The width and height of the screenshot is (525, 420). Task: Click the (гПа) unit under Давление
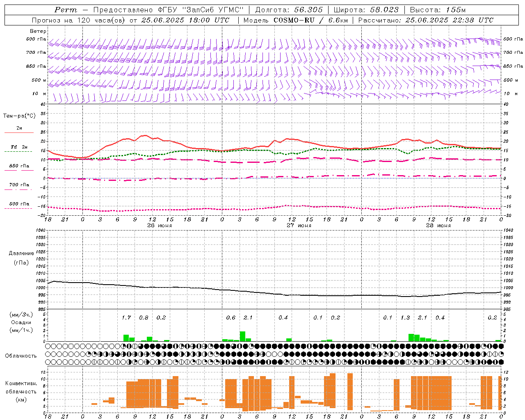21,263
